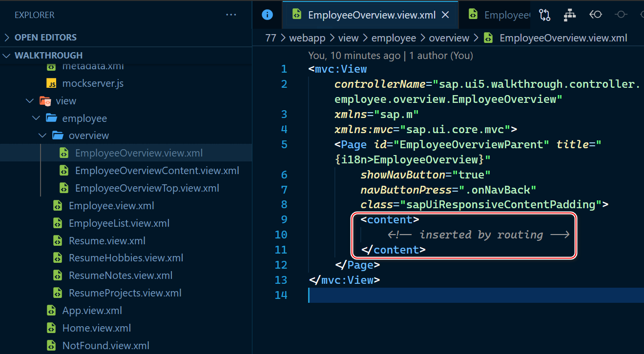The image size is (644, 354).
Task: Place cursor on empty line 14
Action: tap(476, 295)
